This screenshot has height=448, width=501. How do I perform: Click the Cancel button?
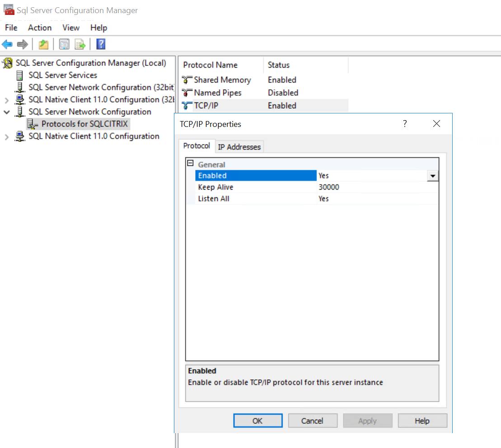(312, 420)
